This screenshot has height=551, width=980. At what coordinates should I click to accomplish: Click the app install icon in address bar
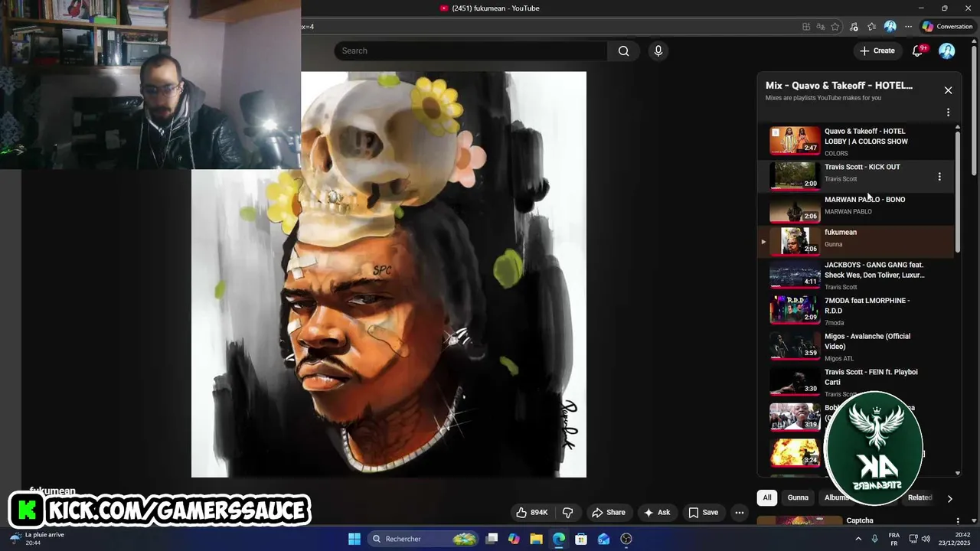(x=806, y=27)
